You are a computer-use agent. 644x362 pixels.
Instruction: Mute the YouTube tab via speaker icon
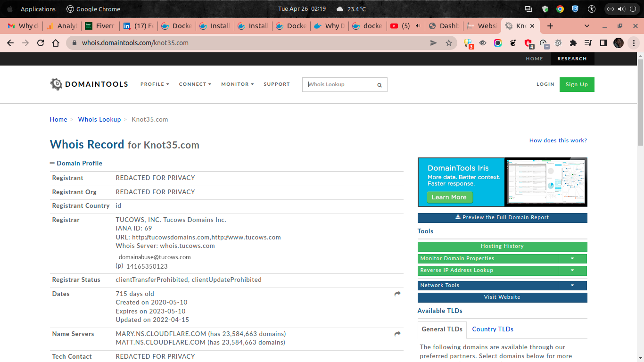click(x=418, y=26)
